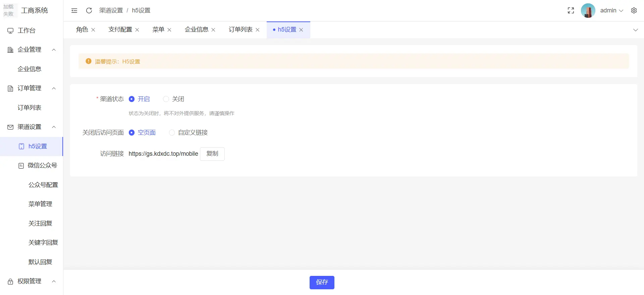This screenshot has height=295, width=644.
Task: Click the 渠道设置 breadcrumb
Action: point(111,10)
